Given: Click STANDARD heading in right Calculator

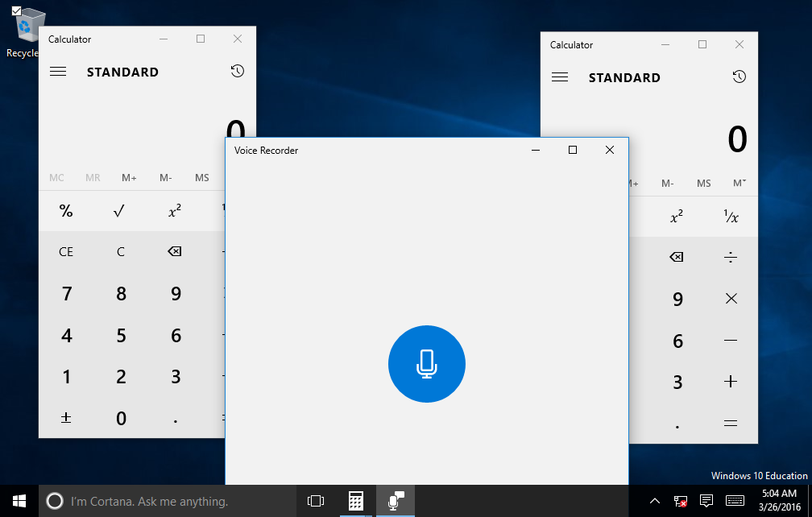Looking at the screenshot, I should click(624, 77).
